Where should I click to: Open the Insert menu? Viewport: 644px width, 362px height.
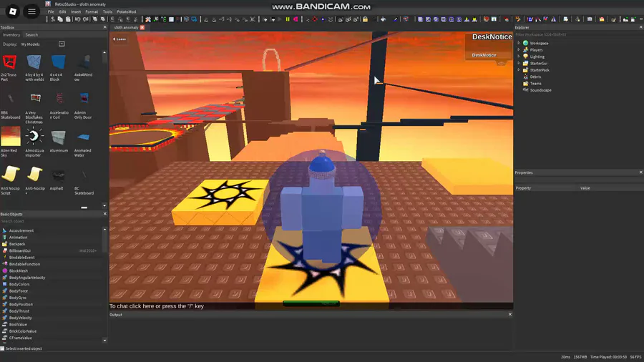(76, 12)
